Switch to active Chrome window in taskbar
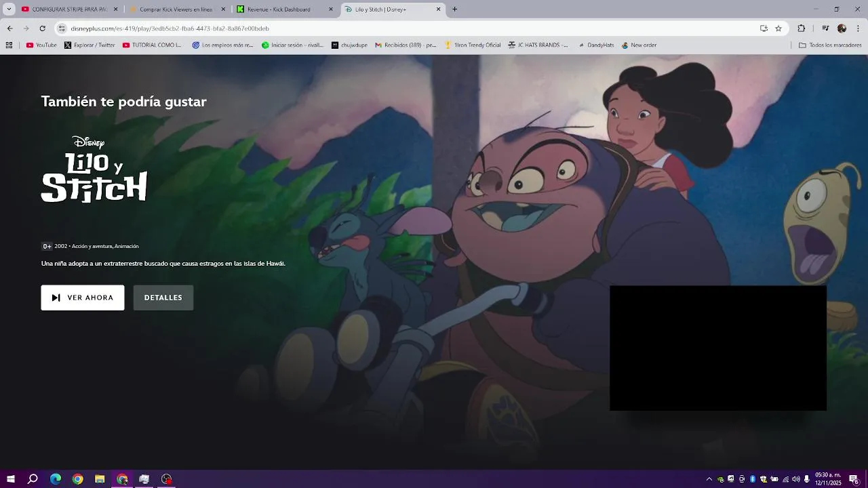This screenshot has height=488, width=868. click(122, 479)
